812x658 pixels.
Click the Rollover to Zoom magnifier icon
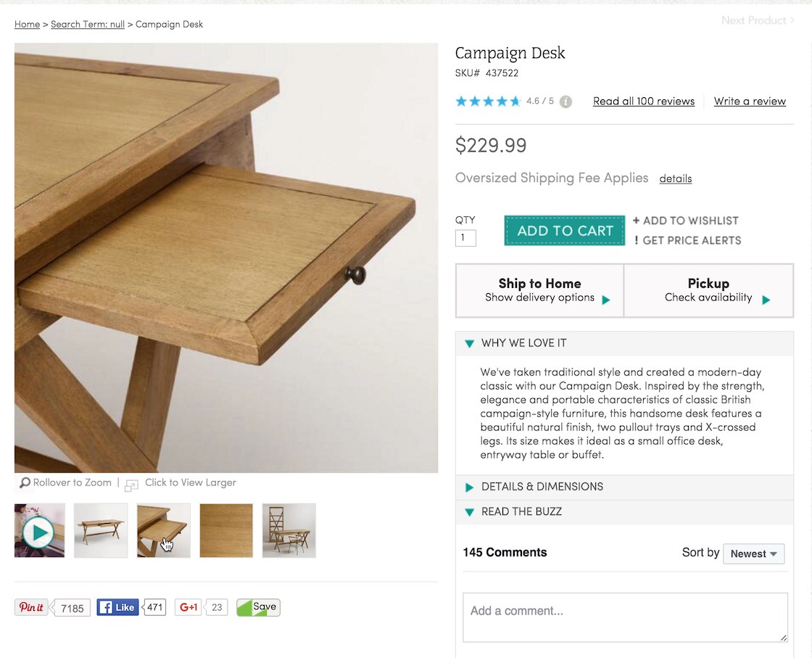pyautogui.click(x=25, y=482)
